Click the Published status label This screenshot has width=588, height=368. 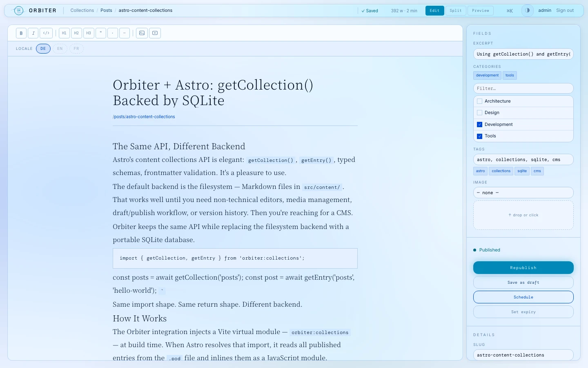pyautogui.click(x=490, y=250)
